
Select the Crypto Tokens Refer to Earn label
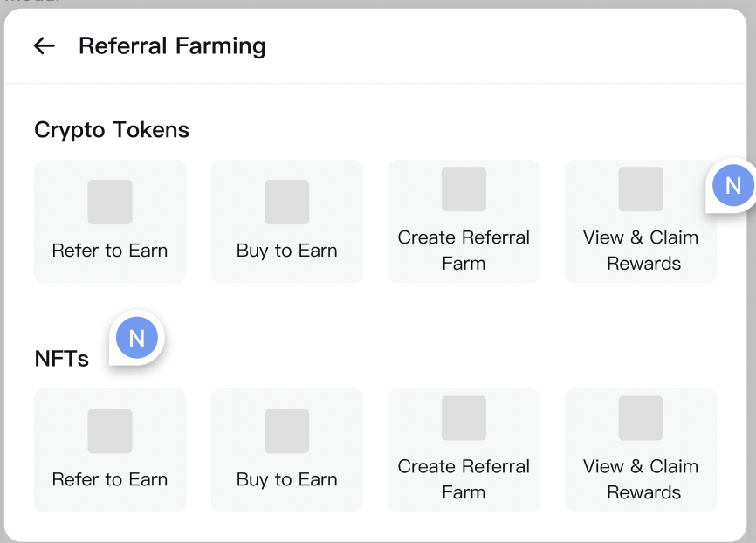tap(110, 251)
